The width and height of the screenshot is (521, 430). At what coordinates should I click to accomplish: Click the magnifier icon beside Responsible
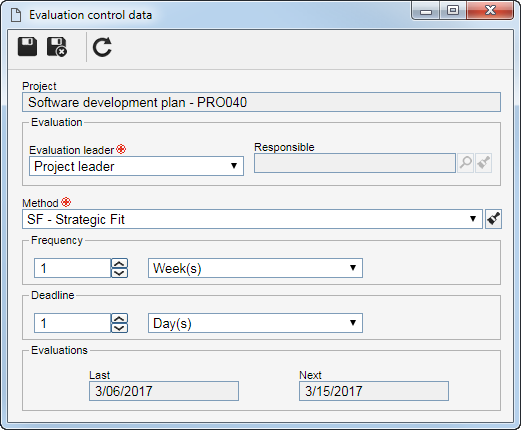click(466, 163)
